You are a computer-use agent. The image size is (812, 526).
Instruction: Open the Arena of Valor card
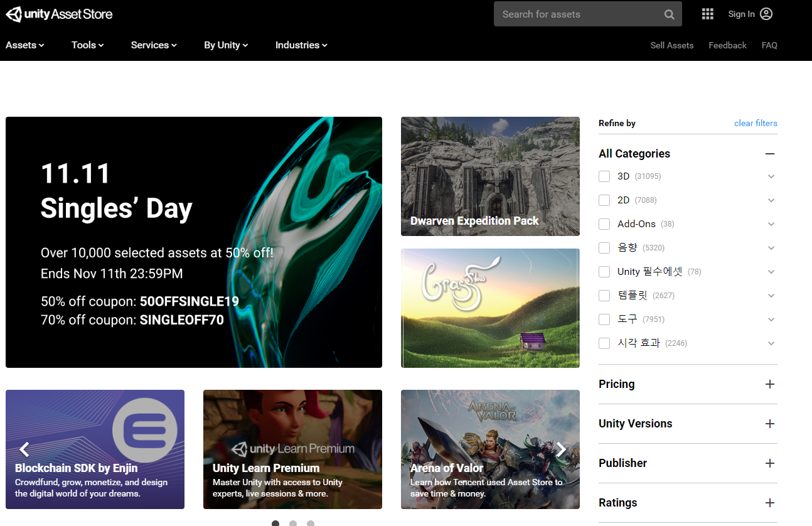click(490, 449)
